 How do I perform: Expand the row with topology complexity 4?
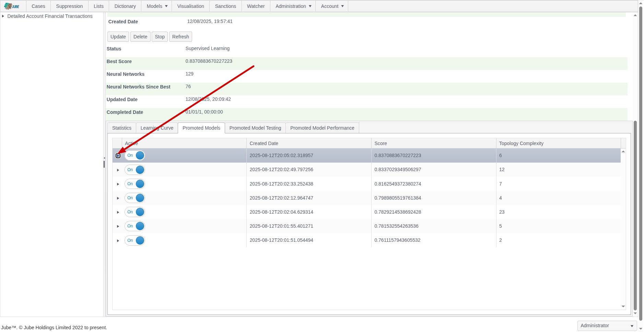coord(118,198)
